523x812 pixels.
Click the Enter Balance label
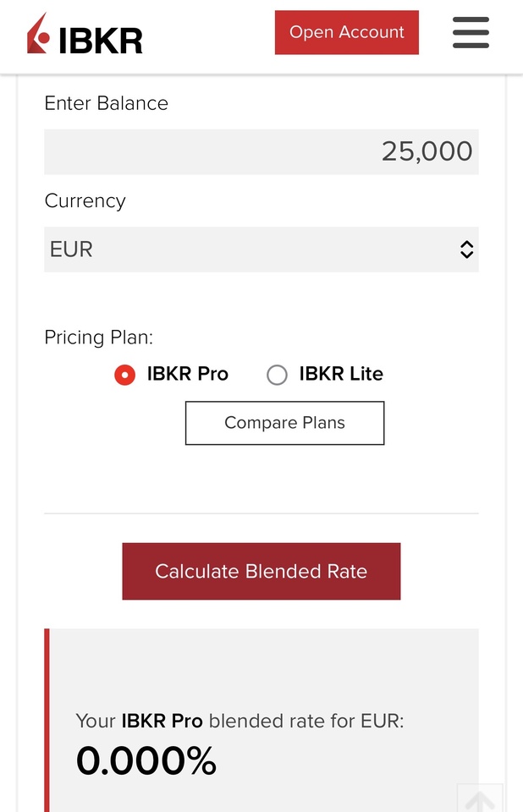[x=106, y=103]
